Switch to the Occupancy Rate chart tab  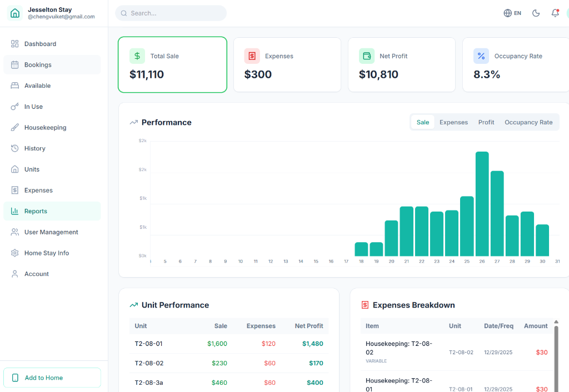tap(528, 122)
